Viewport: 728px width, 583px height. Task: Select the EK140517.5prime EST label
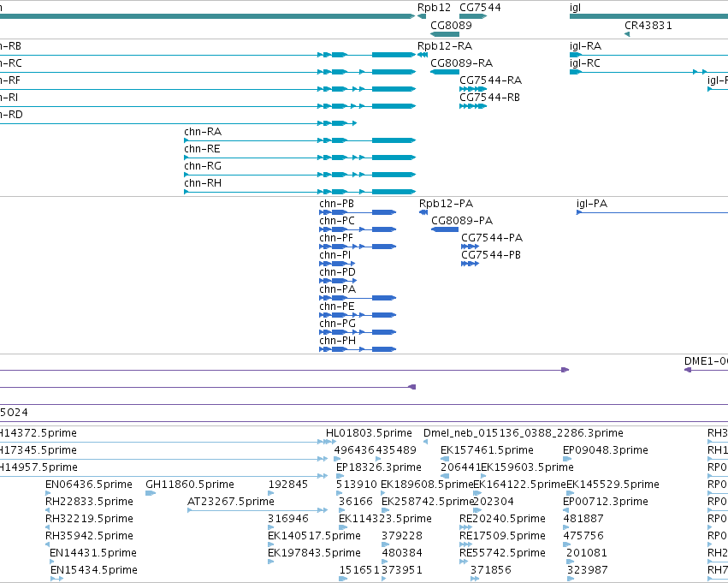coord(314,536)
